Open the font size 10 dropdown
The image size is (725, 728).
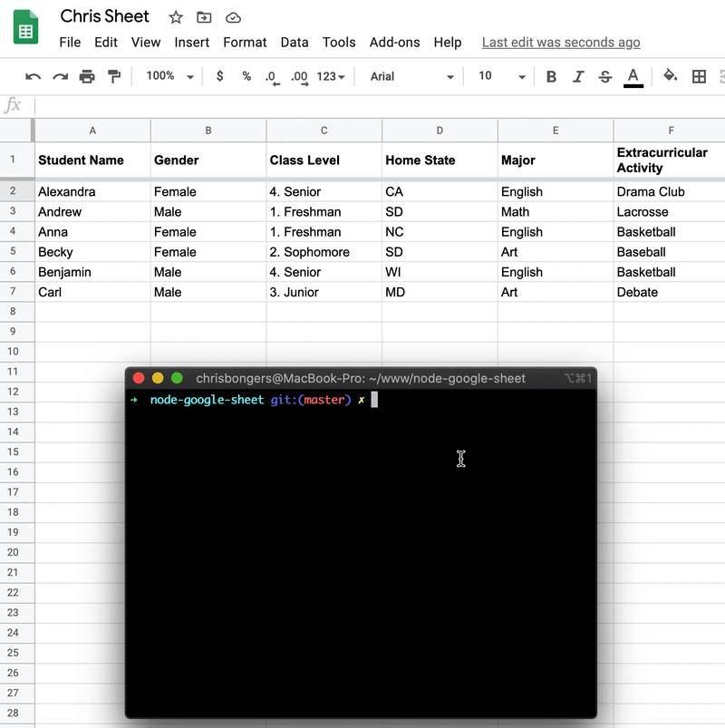click(501, 76)
